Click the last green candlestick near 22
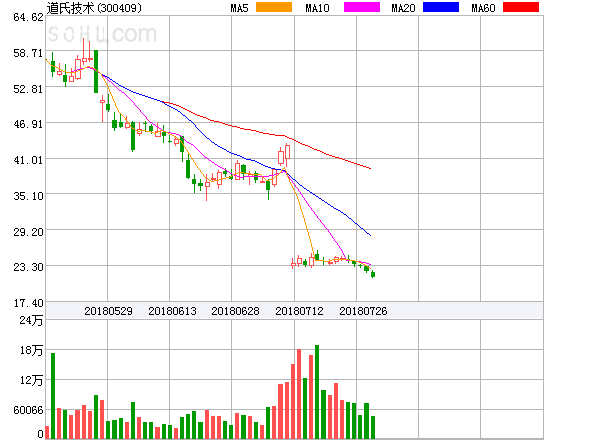The width and height of the screenshot is (600, 440). coord(373,274)
